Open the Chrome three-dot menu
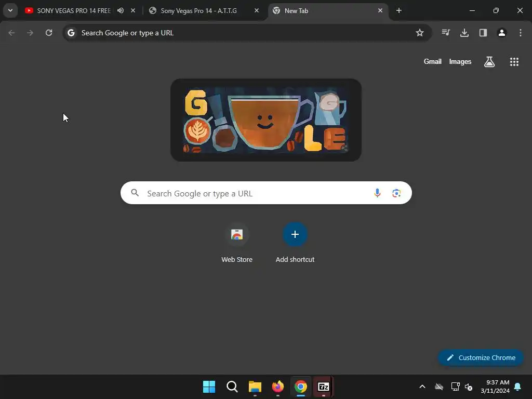Viewport: 532px width, 399px height. pyautogui.click(x=521, y=33)
